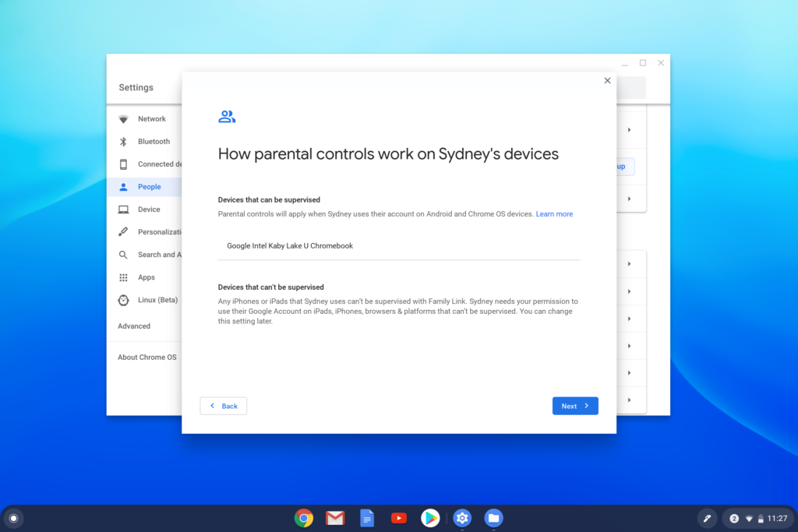The height and width of the screenshot is (532, 798).
Task: Select Google Intel Kaby Lake U Chromebook device
Action: tap(398, 245)
